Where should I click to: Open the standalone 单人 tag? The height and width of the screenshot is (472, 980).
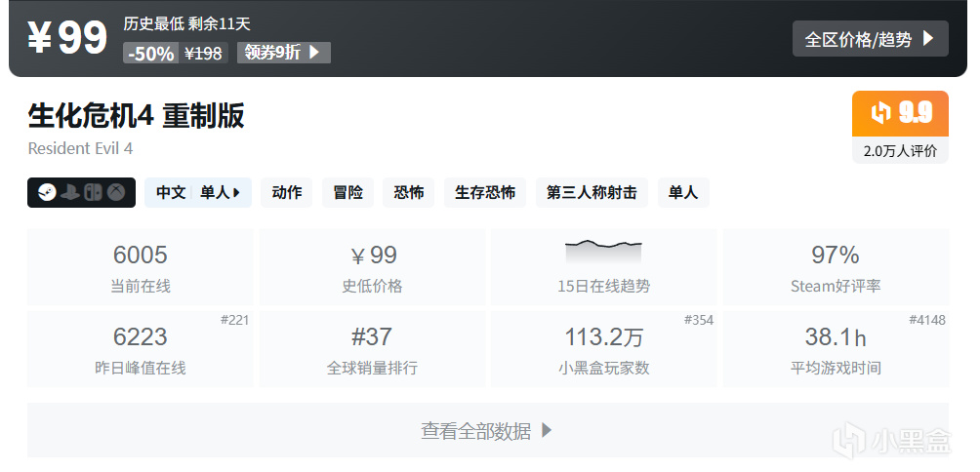pyautogui.click(x=683, y=193)
